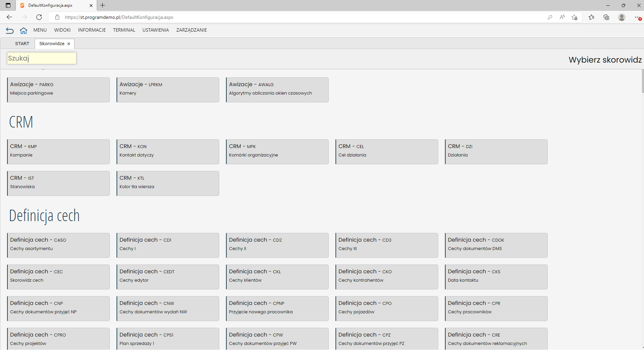Screen dimensions: 644x350
Task: Select CRM KON Kontakt dotyczy tile
Action: pos(168,152)
